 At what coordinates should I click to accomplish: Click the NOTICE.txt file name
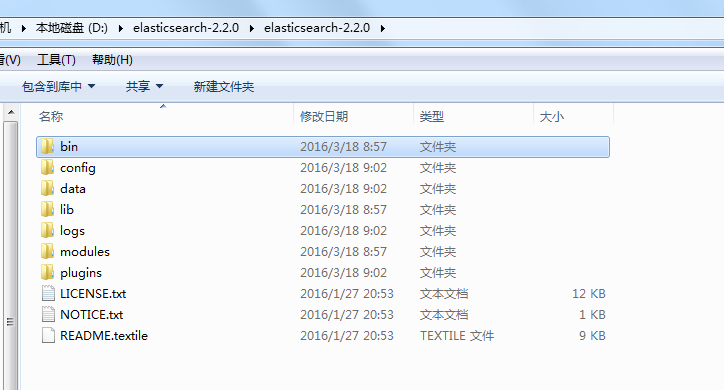tap(91, 315)
